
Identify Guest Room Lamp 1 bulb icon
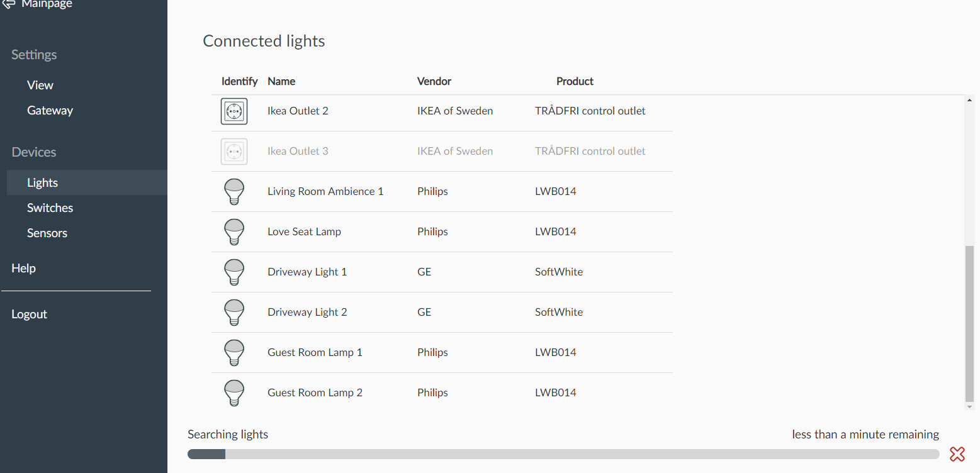point(234,353)
